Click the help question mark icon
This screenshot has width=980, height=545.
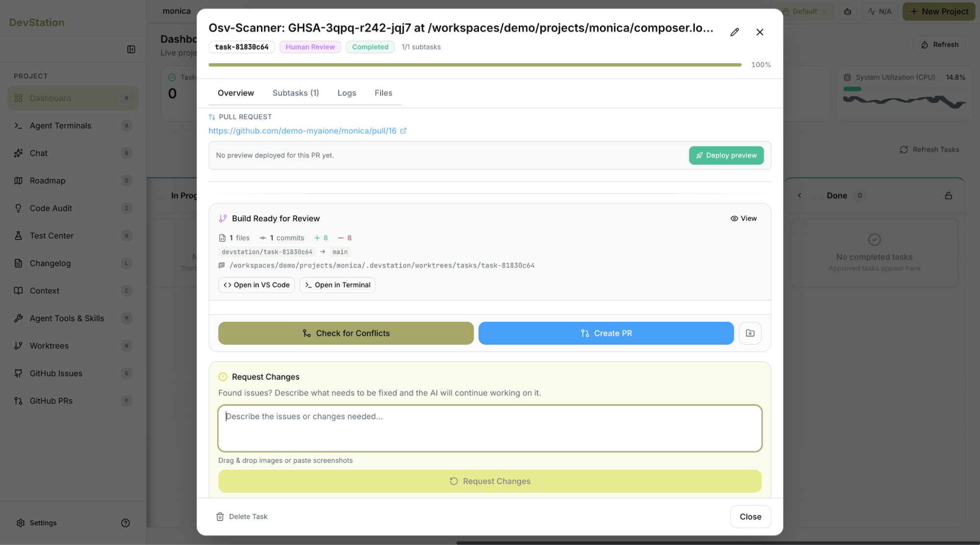pyautogui.click(x=126, y=523)
